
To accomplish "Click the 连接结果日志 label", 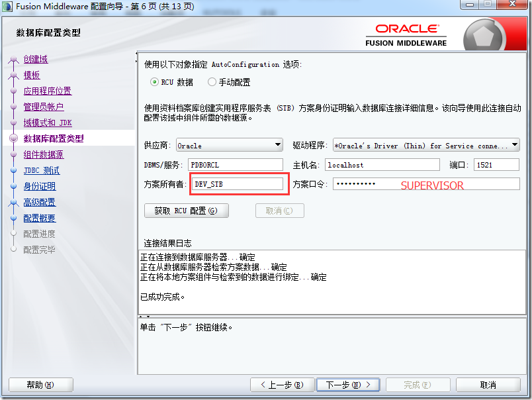I will coord(167,243).
